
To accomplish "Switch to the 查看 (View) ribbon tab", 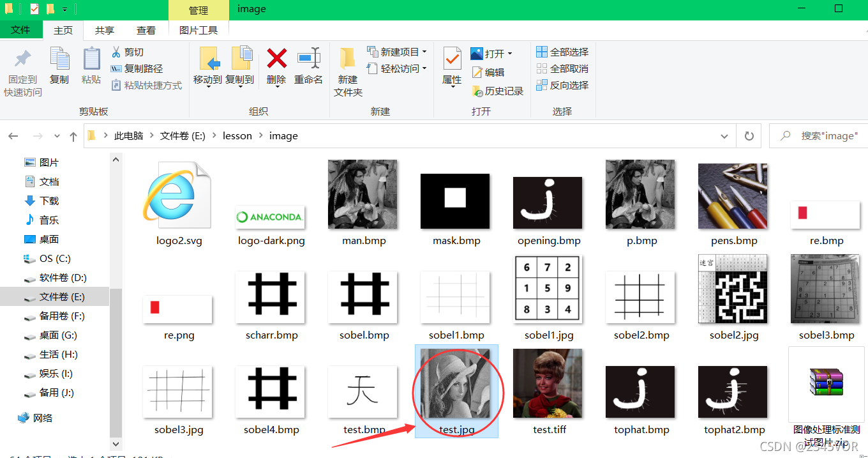I will (146, 29).
